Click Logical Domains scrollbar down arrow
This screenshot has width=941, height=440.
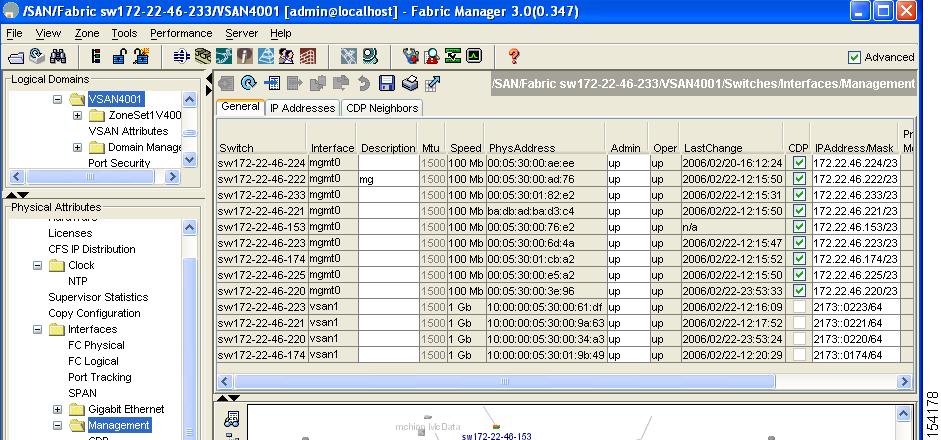pos(189,160)
